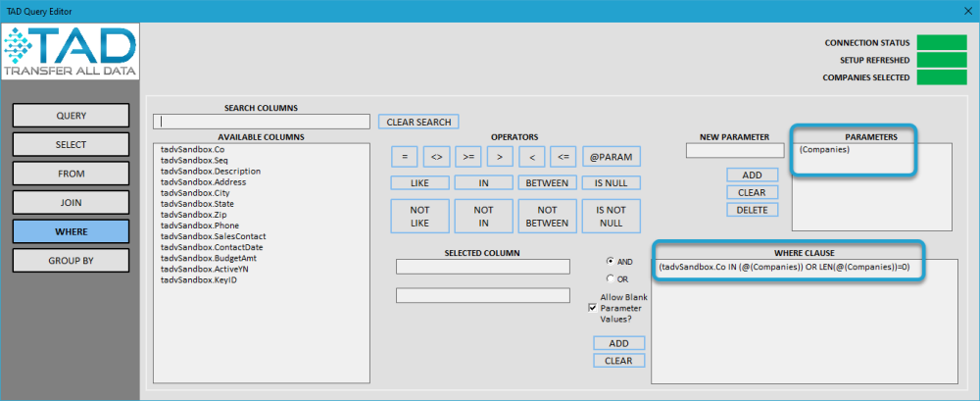Viewport: 980px width, 401px height.
Task: Pick the >= operator button
Action: point(468,157)
